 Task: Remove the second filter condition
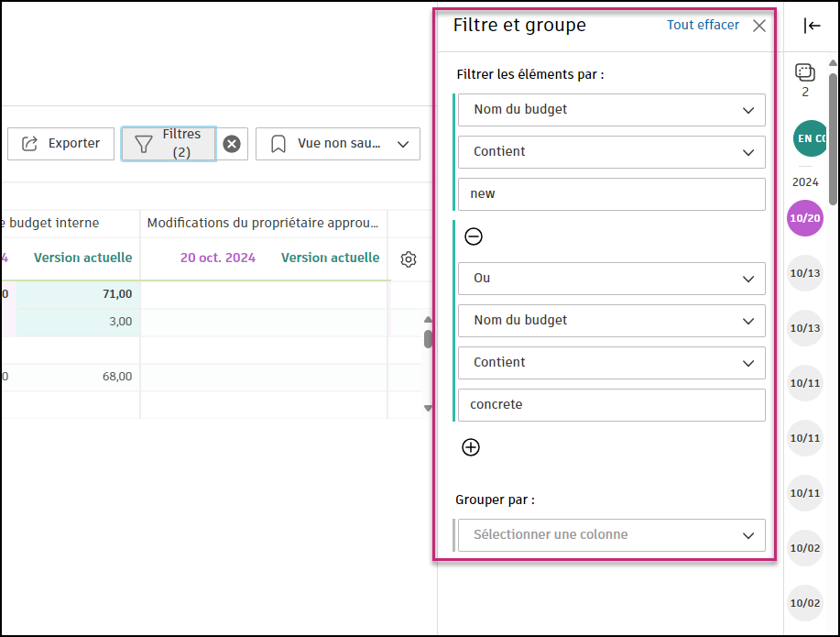tap(473, 236)
